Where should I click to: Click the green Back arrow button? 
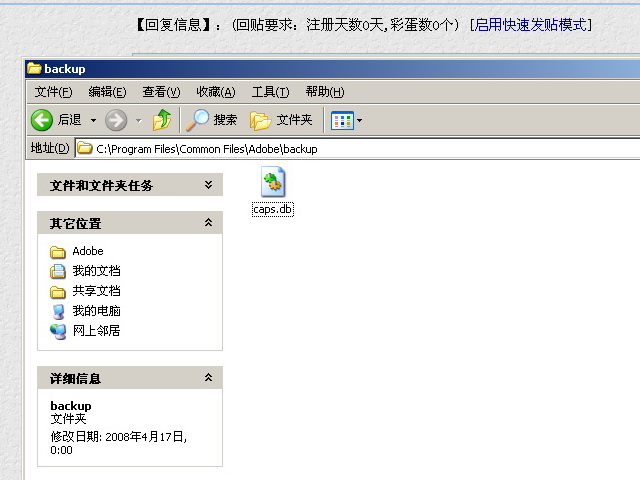pyautogui.click(x=42, y=120)
